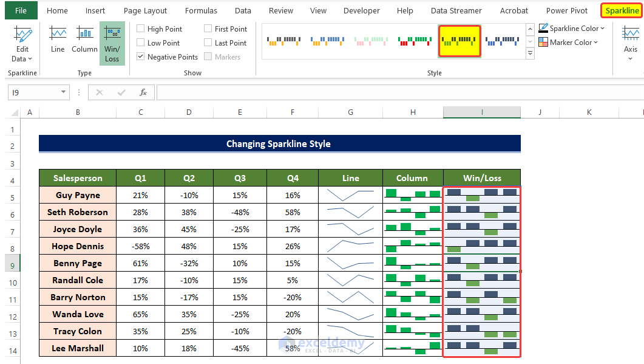Click the Insert Function fx icon
This screenshot has width=644, height=364.
pyautogui.click(x=143, y=92)
